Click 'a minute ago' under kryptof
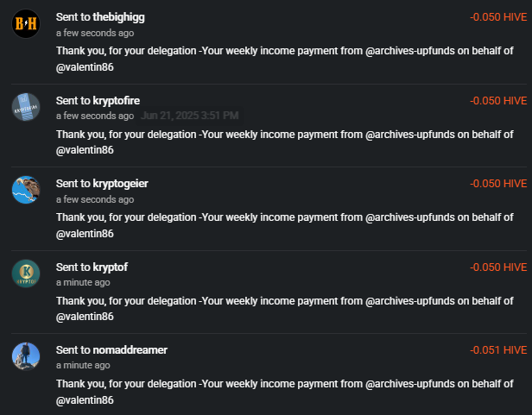 tap(83, 282)
